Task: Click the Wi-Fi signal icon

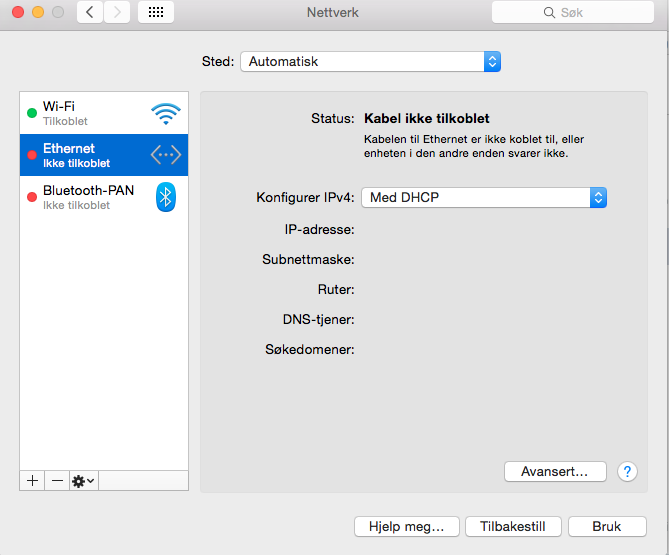Action: 166,113
